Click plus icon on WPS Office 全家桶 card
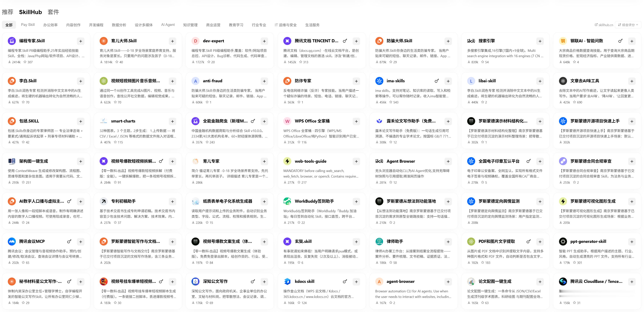The height and width of the screenshot is (312, 644). (356, 121)
